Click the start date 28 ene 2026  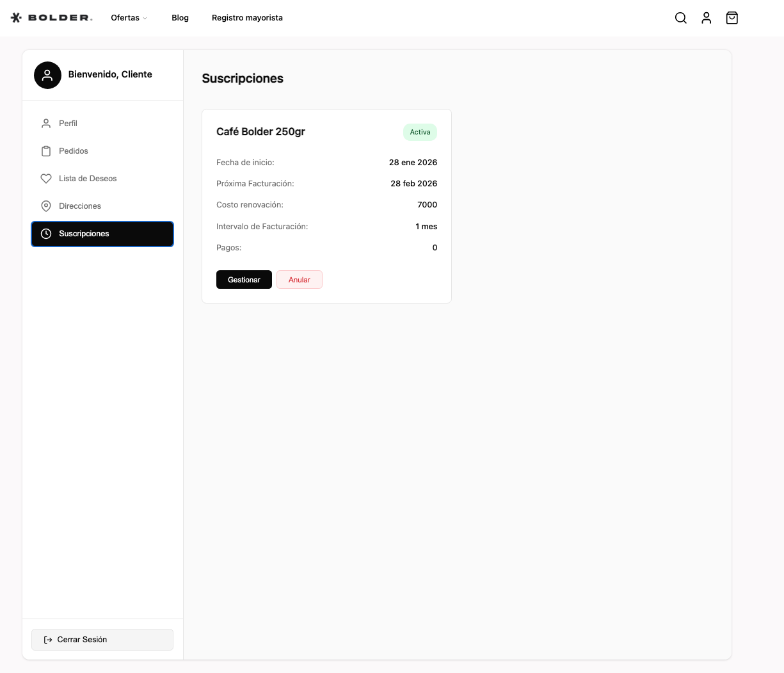(413, 163)
